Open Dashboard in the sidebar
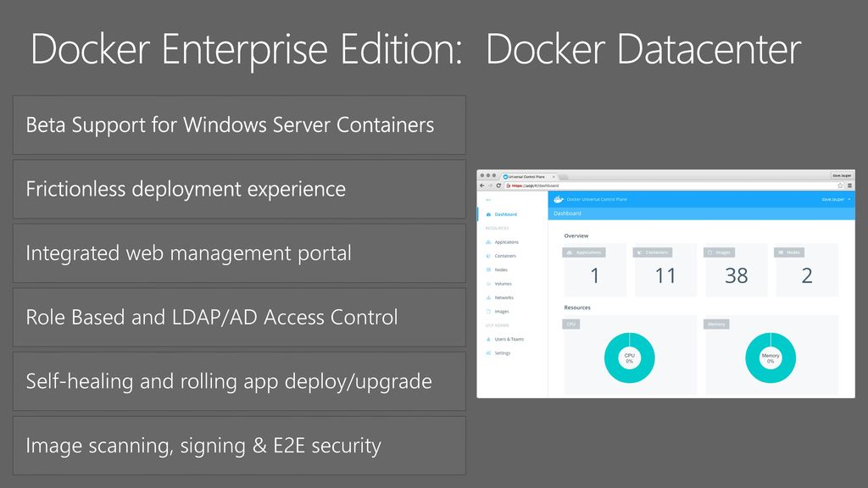The image size is (868, 488). coord(506,214)
